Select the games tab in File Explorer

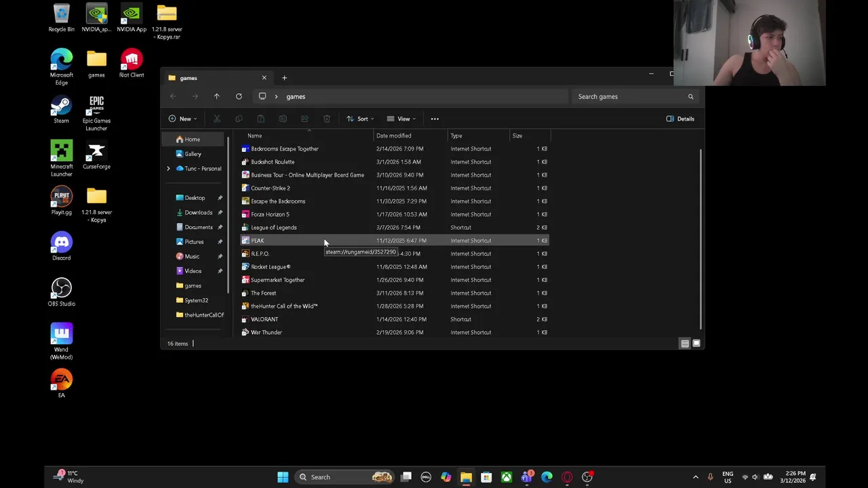[x=217, y=78]
